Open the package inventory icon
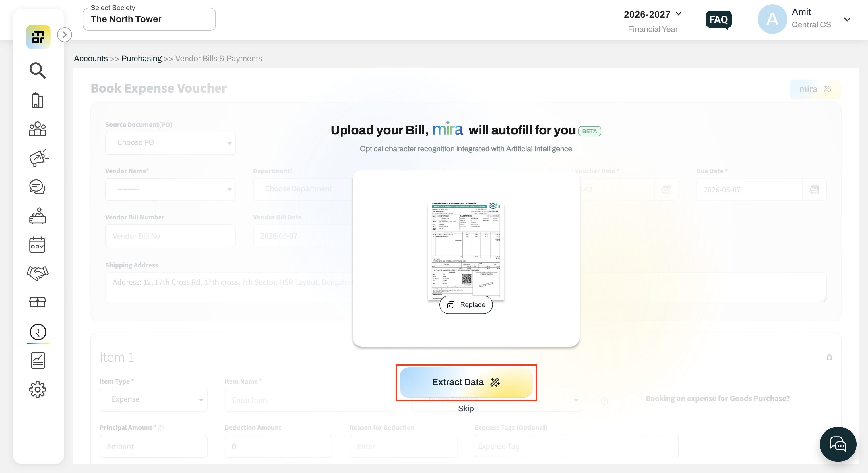Viewport: 868px width, 473px height. pyautogui.click(x=38, y=302)
